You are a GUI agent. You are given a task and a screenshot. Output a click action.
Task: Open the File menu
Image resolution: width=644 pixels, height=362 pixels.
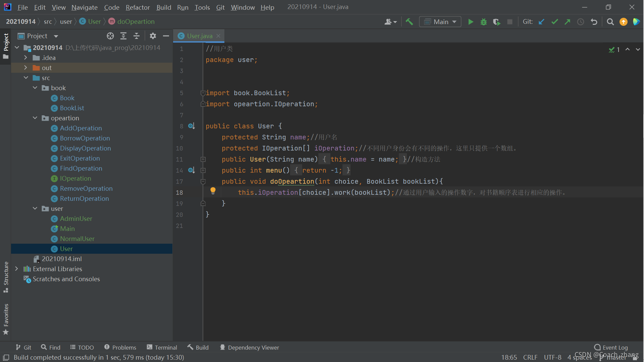click(x=22, y=7)
